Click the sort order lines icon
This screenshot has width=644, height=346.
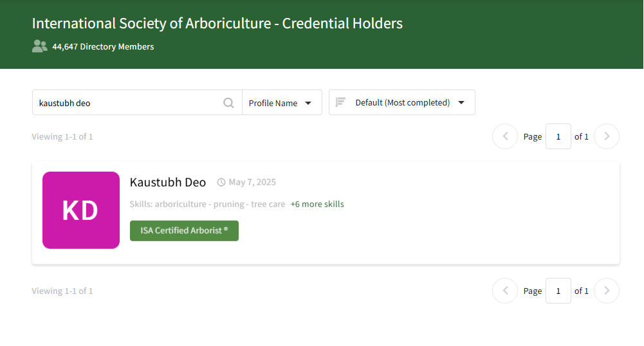[341, 102]
